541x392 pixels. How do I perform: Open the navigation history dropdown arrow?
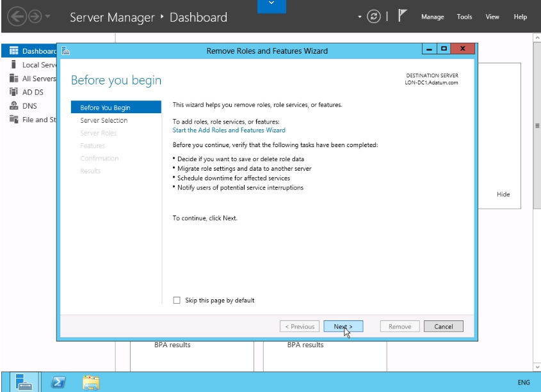pos(47,16)
